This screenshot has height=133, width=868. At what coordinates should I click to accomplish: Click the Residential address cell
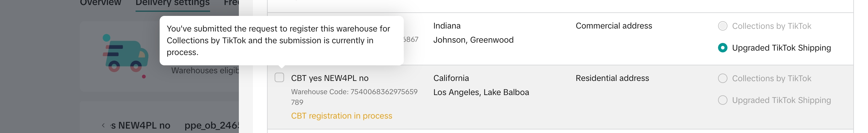(612, 78)
